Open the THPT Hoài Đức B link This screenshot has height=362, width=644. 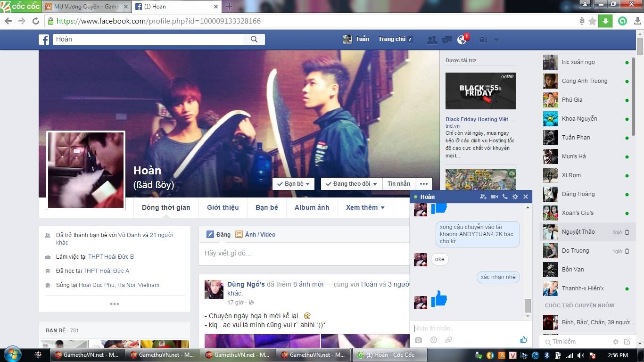tap(111, 257)
